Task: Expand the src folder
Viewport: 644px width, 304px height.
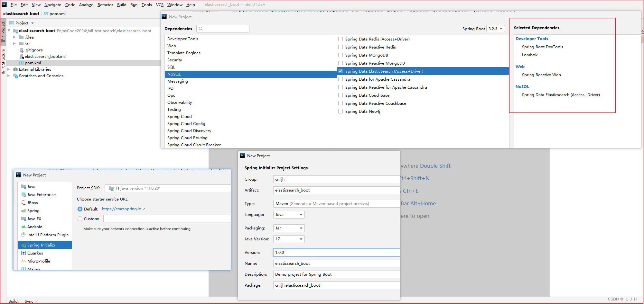Action: click(x=14, y=44)
